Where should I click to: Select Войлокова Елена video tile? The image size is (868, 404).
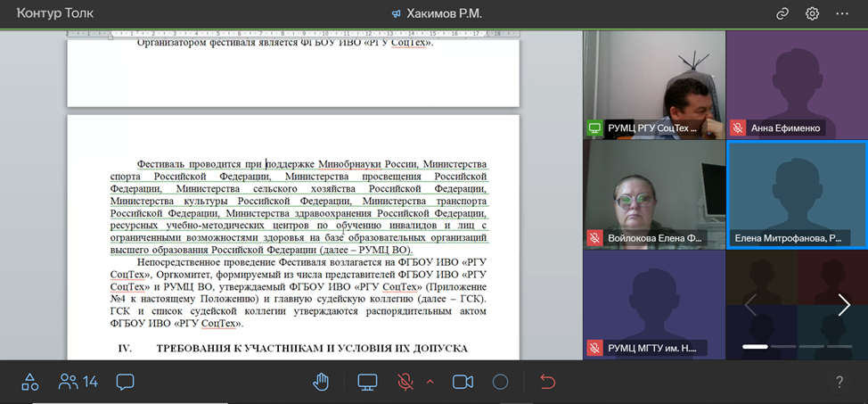pos(654,194)
